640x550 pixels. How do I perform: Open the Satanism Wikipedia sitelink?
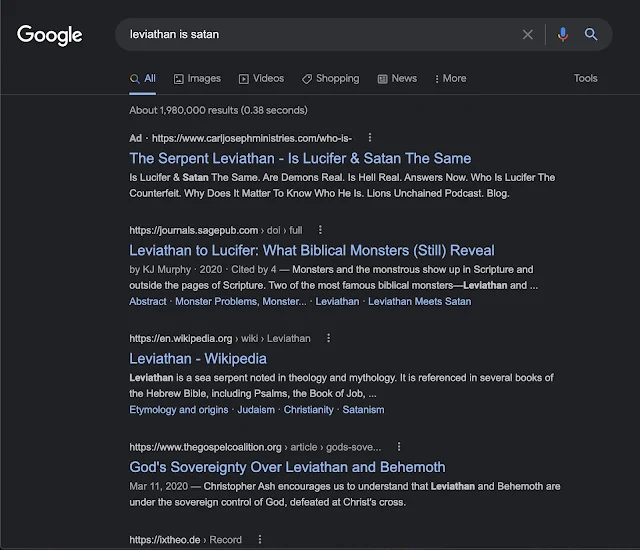[363, 410]
